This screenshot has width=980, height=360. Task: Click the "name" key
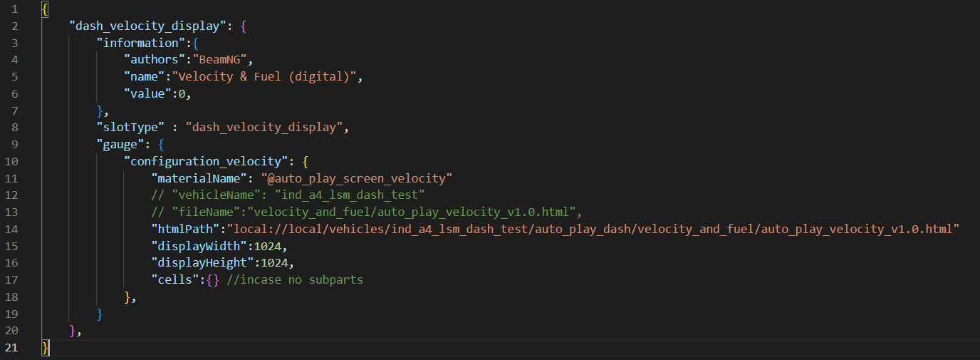145,77
